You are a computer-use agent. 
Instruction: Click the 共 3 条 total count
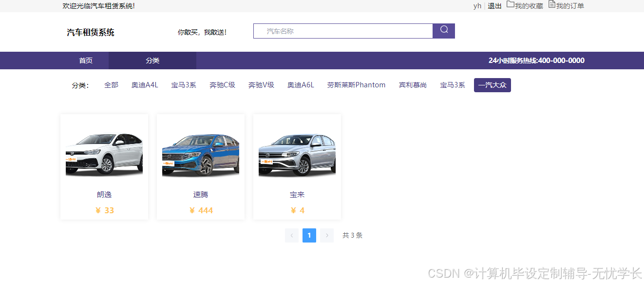(352, 236)
